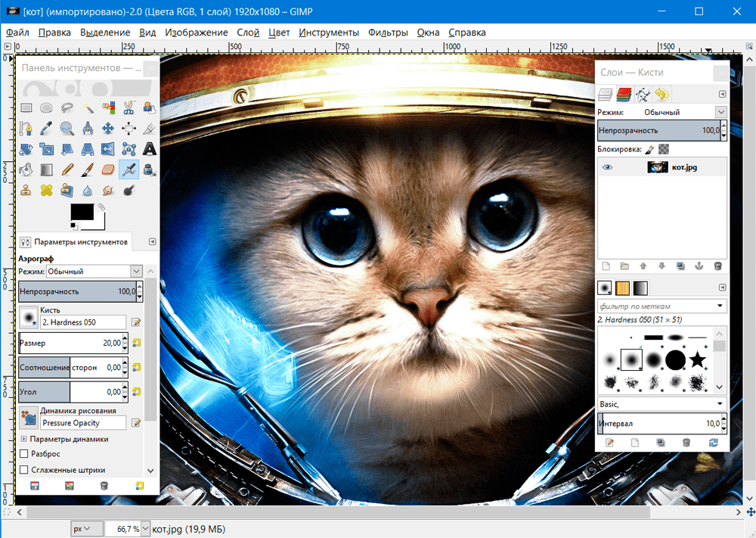
Task: Select the Heal tool bandage icon
Action: tap(47, 190)
